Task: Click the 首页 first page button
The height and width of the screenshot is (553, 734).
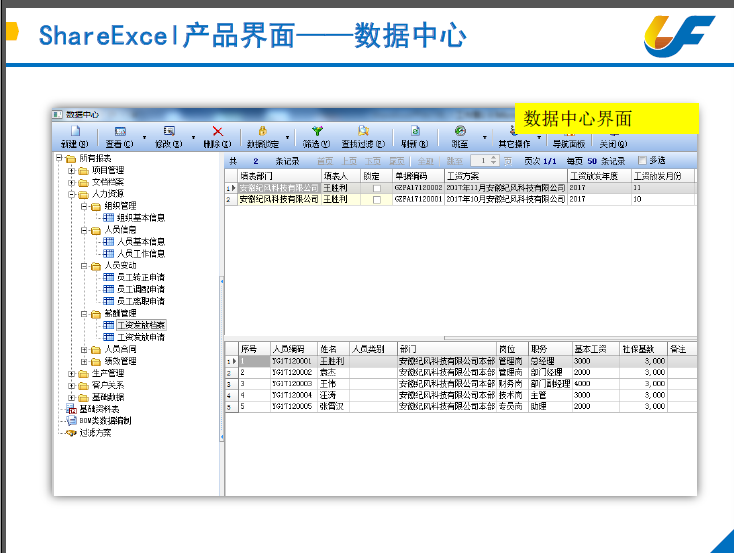Action: (x=324, y=161)
